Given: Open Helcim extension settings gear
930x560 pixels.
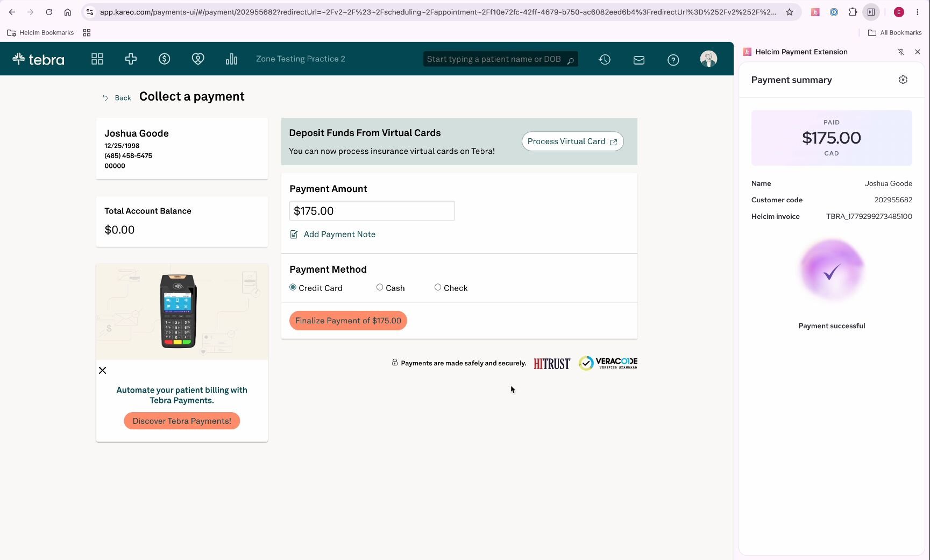Looking at the screenshot, I should (x=903, y=80).
